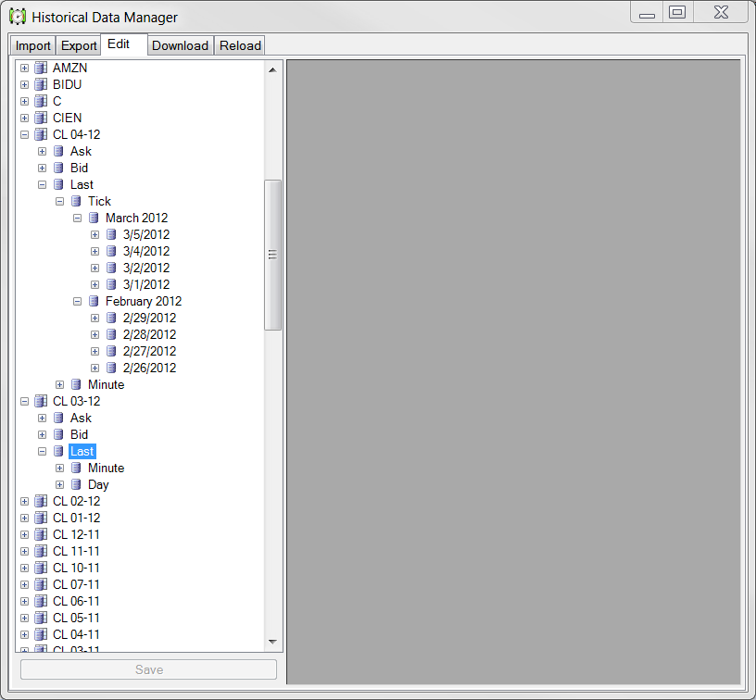Screen dimensions: 756x700
Task: Click the CIEN instrument database icon
Action: (41, 118)
